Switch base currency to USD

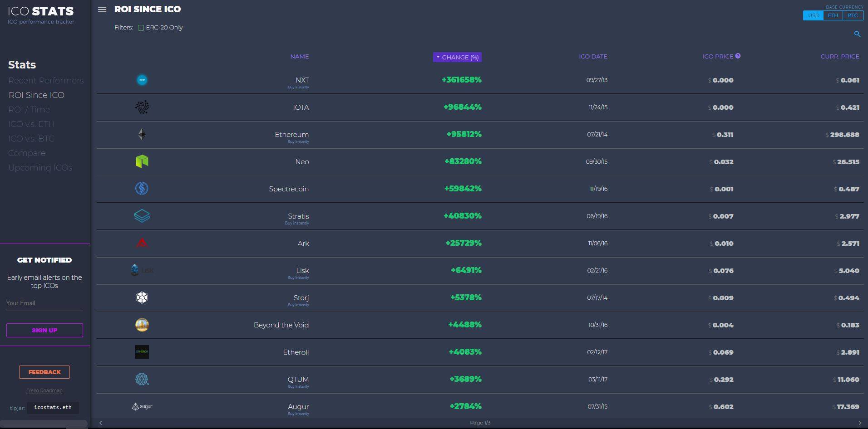click(813, 15)
